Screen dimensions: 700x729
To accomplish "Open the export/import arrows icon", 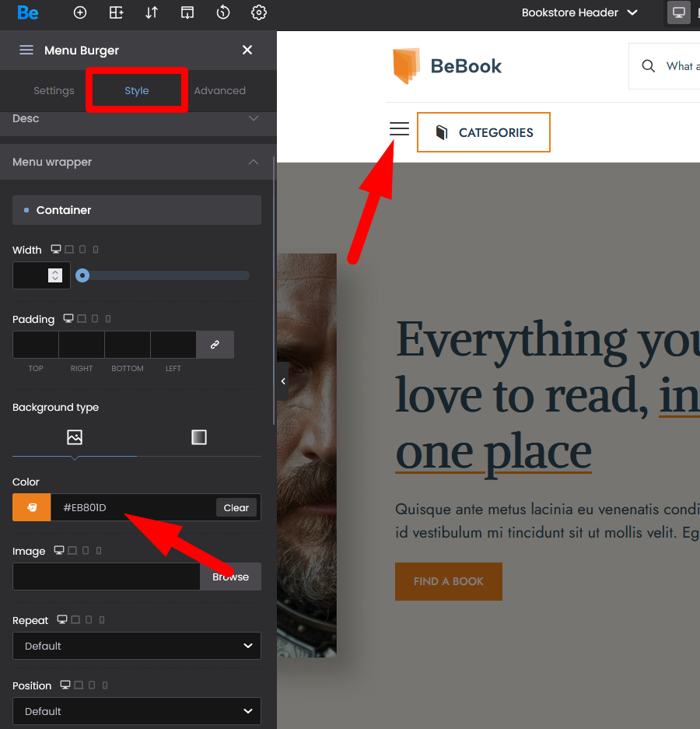I will click(x=152, y=12).
